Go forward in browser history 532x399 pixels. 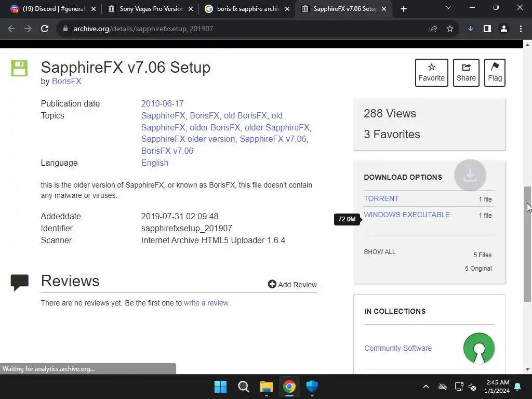pyautogui.click(x=28, y=29)
